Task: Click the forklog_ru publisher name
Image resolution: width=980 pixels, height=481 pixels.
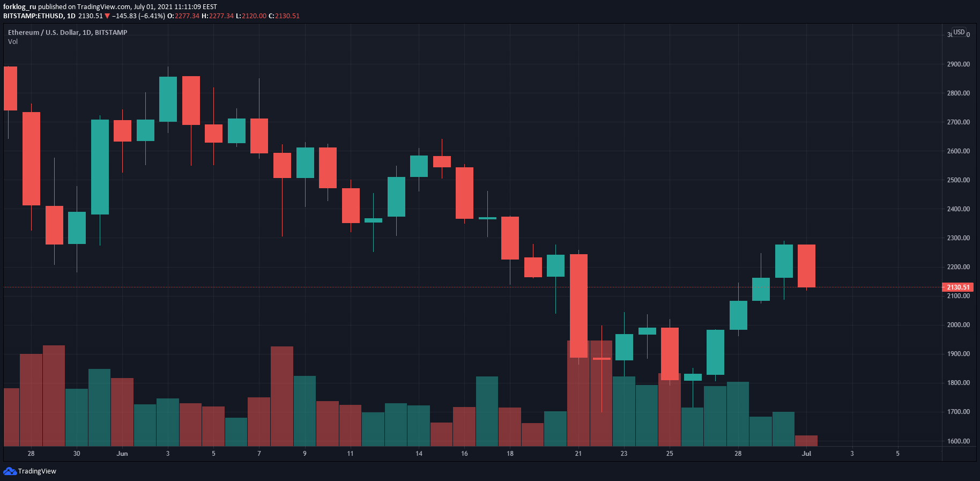Action: click(x=20, y=7)
